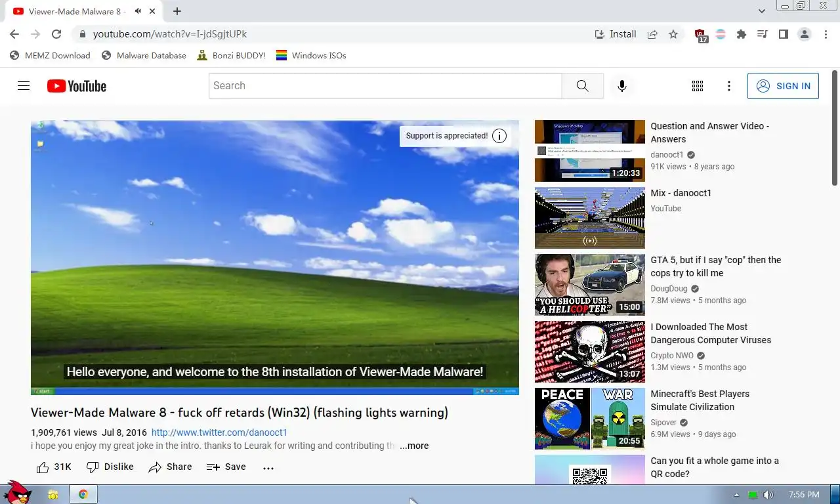Click the striped pink-blue flag extension icon
This screenshot has height=504, width=840.
pos(721,34)
